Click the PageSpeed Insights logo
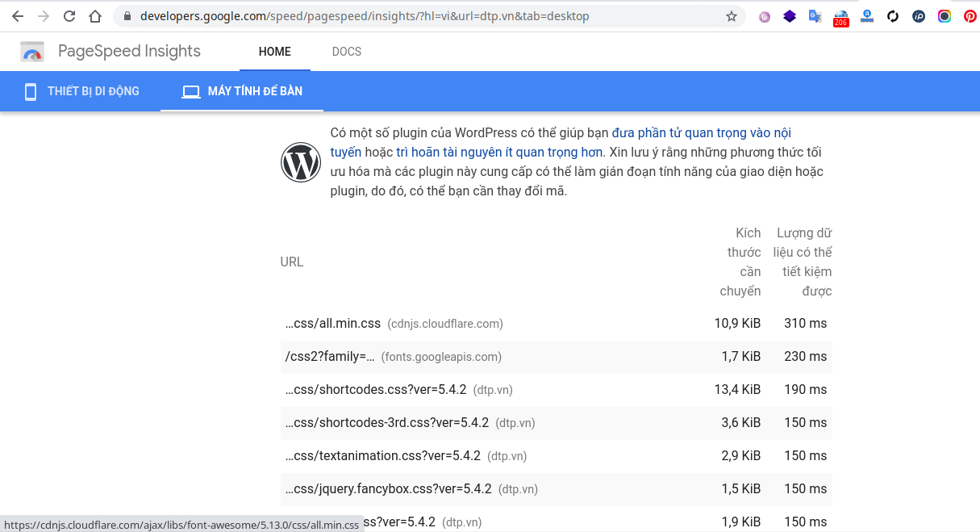Viewport: 980px width, 532px height. pos(32,52)
